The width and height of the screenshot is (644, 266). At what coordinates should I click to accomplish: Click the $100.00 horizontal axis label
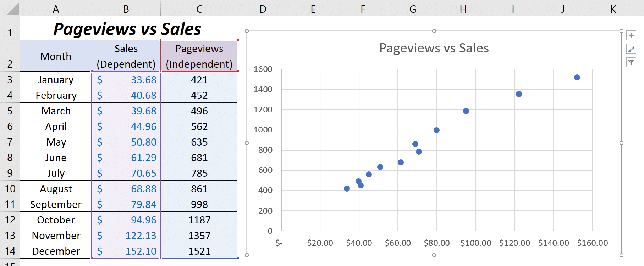(476, 243)
